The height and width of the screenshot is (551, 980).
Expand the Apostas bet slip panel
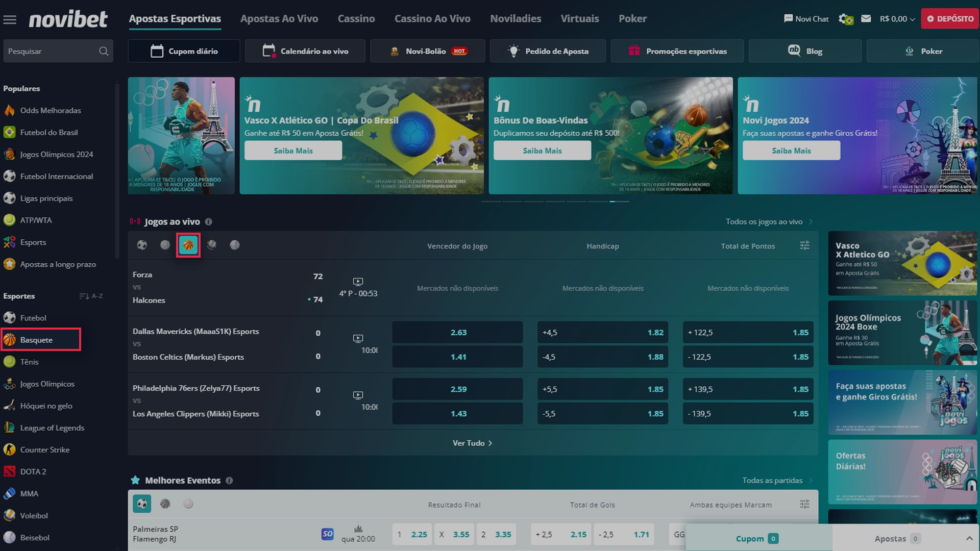969,538
